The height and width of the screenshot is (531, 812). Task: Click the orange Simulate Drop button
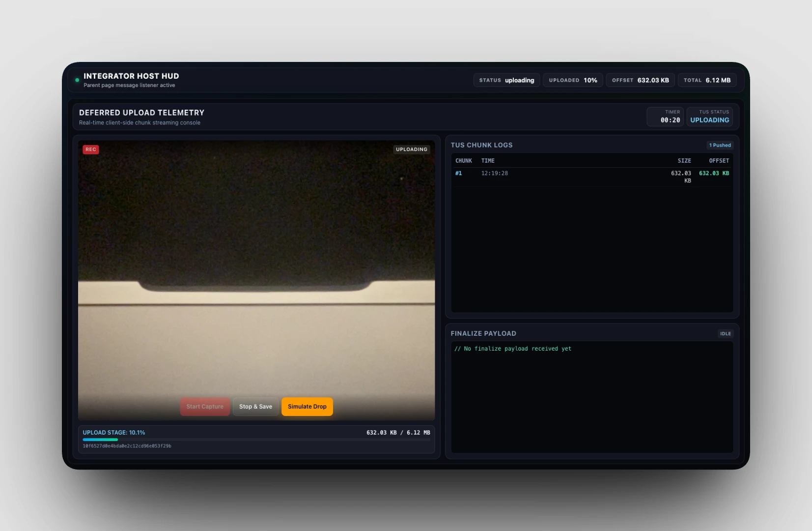(x=307, y=407)
